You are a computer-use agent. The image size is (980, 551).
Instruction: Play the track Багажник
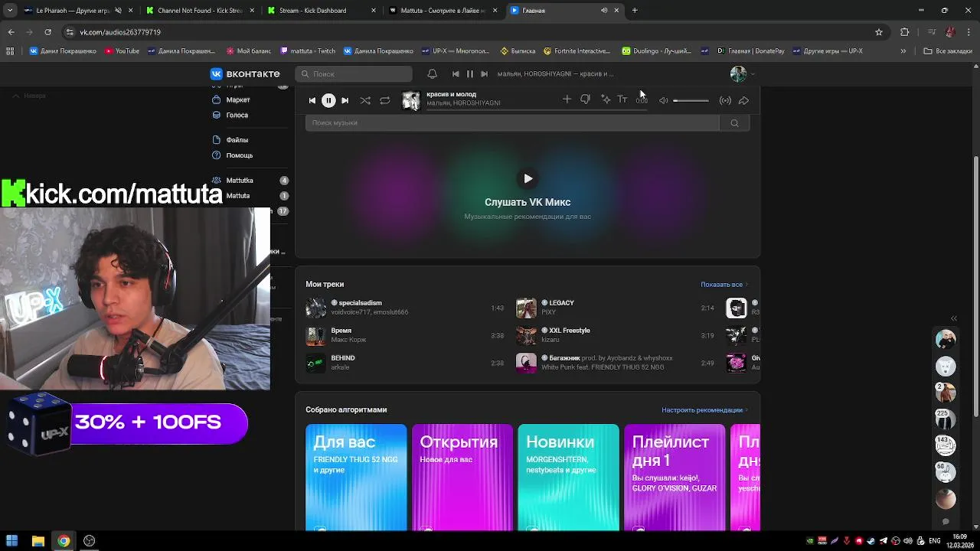coord(615,363)
